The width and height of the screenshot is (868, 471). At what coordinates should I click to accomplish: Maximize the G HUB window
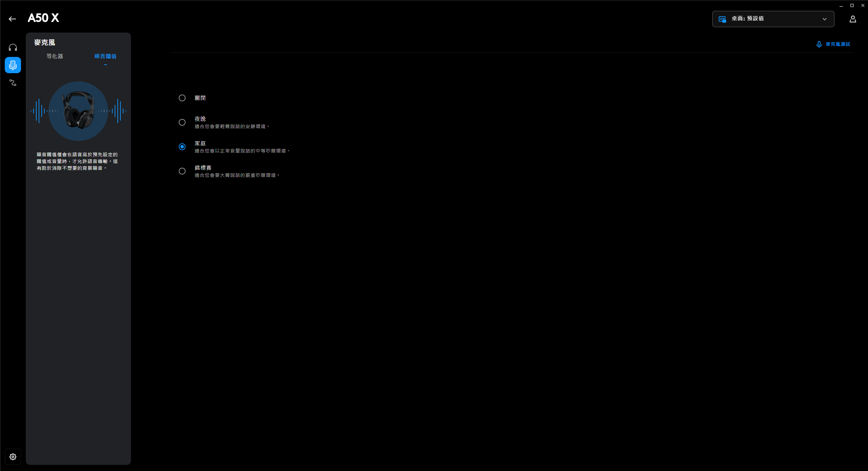click(x=852, y=5)
